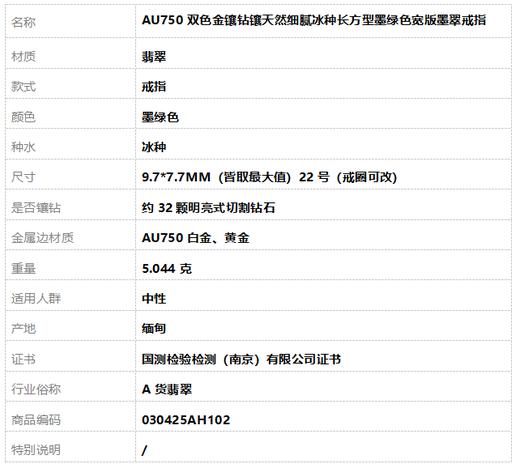Click the 颜色 label
Screen dimensions: 520x468
[23, 117]
